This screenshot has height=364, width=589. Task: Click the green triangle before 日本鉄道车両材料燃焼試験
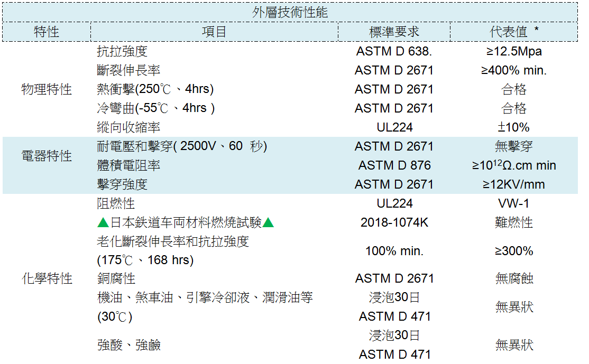pos(103,223)
